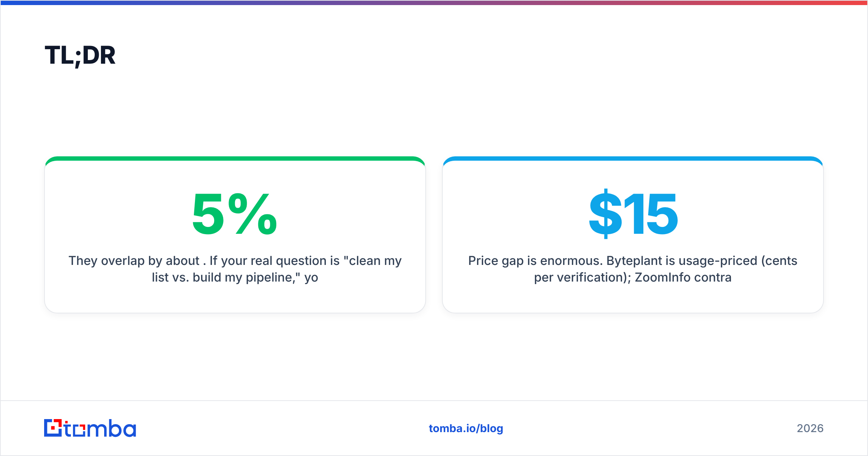Click the 2026 year label

pos(810,428)
